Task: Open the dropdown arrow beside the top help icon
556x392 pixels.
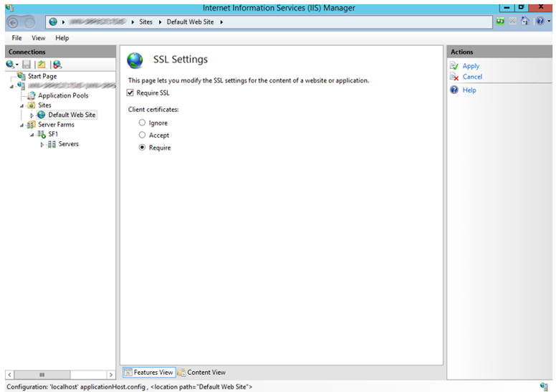Action: (x=549, y=21)
